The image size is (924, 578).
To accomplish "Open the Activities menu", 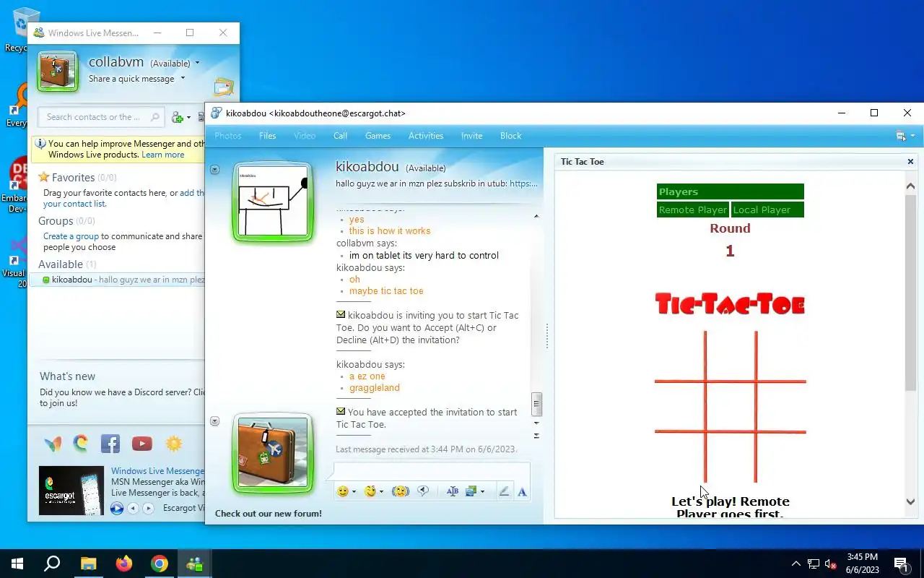I will click(426, 136).
